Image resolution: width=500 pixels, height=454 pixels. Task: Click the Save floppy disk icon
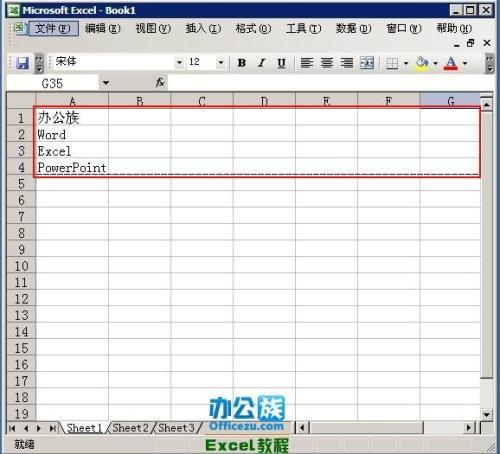click(22, 63)
